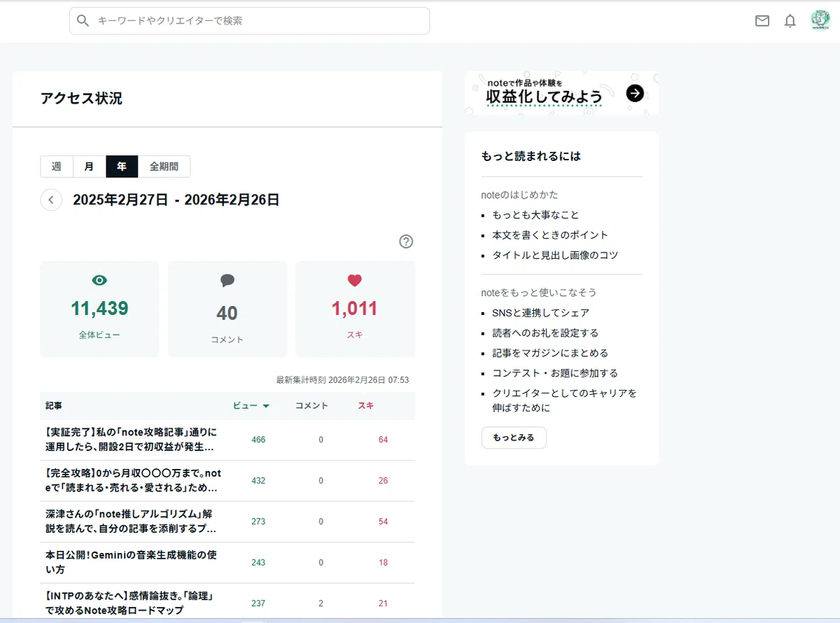The height and width of the screenshot is (623, 840).
Task: Click the スキ column header
Action: (365, 406)
